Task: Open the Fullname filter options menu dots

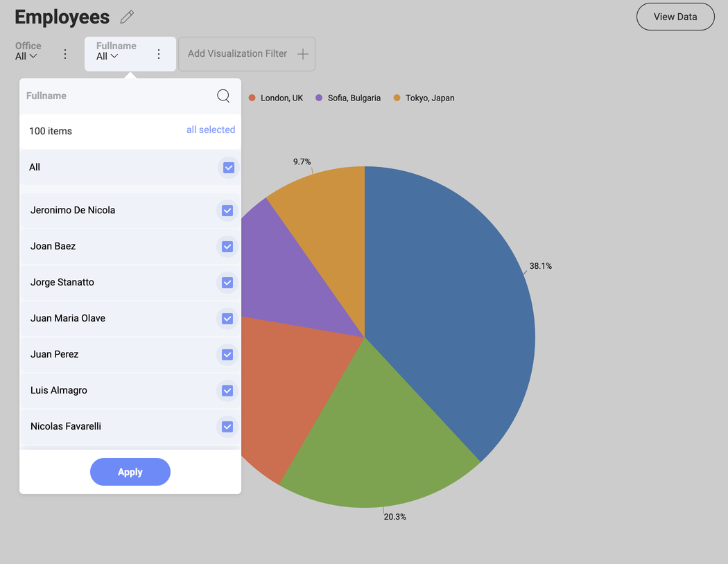Action: pos(159,54)
